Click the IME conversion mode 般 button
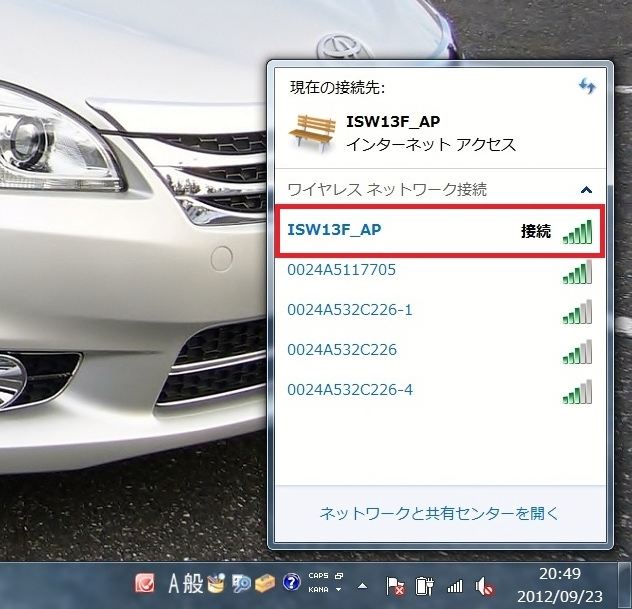632x609 pixels. pos(193,584)
